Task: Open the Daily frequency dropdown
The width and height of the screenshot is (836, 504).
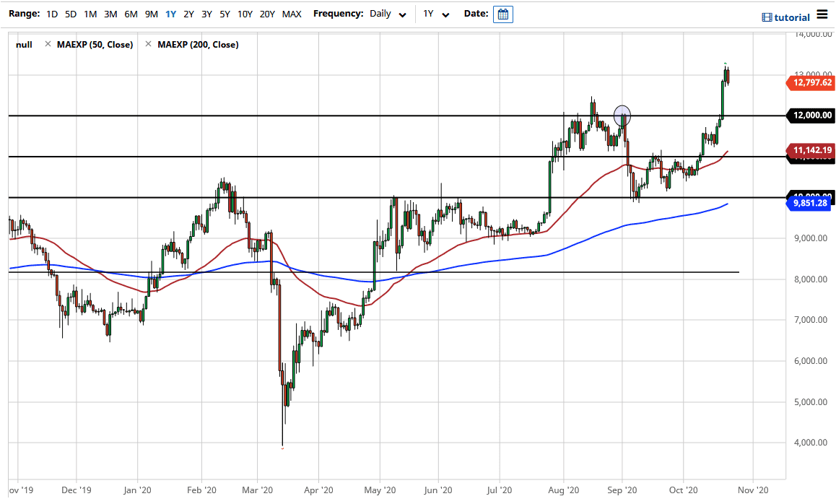Action: pos(388,14)
